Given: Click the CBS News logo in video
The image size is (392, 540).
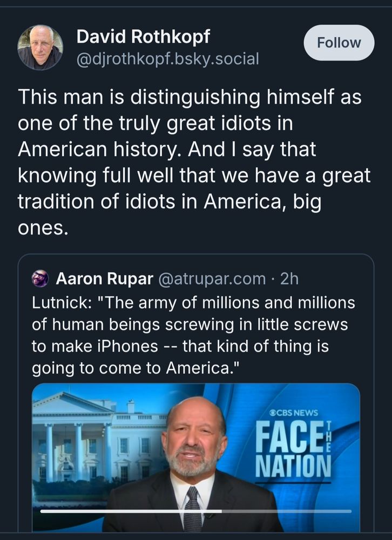Looking at the screenshot, I should point(294,413).
